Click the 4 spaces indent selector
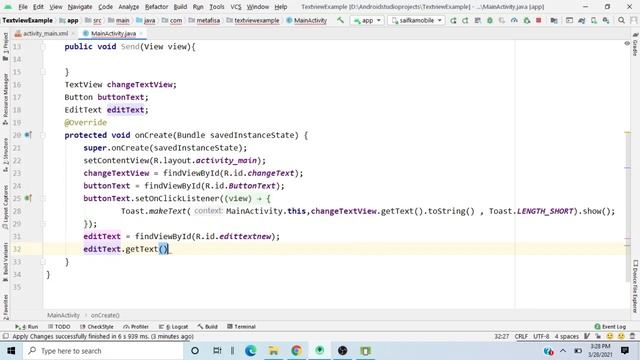Screen dimensions: 640x360 [x=567, y=337]
